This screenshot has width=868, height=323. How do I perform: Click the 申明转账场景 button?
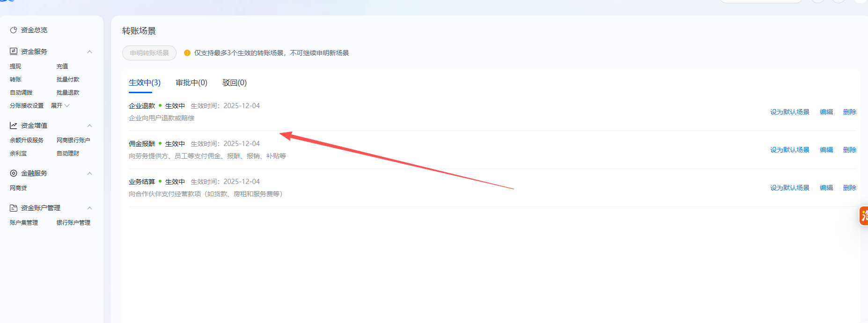coord(149,53)
